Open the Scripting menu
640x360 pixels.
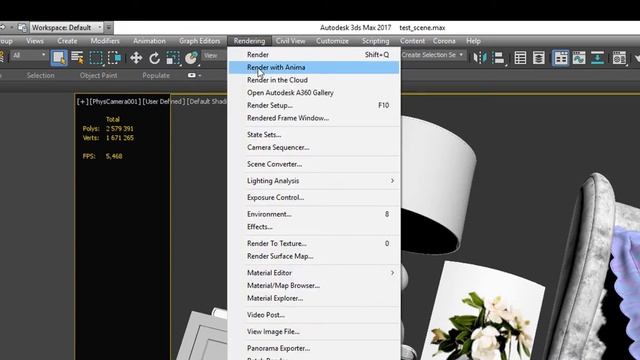[x=376, y=41]
